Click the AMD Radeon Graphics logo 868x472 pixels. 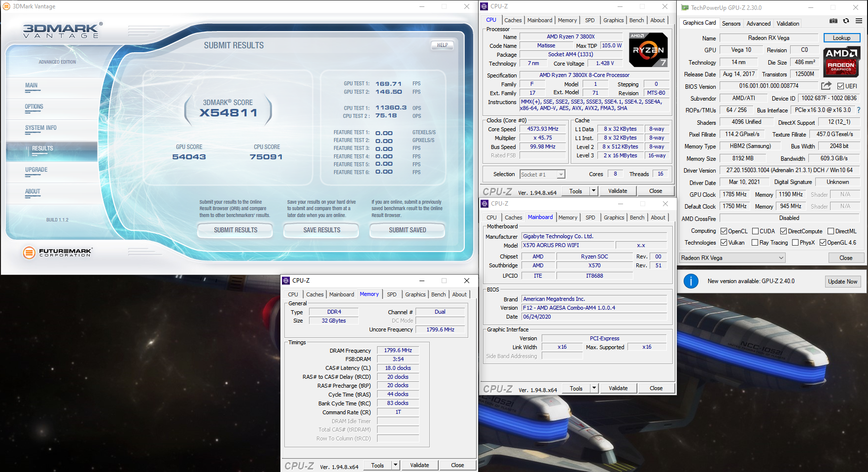pos(841,62)
